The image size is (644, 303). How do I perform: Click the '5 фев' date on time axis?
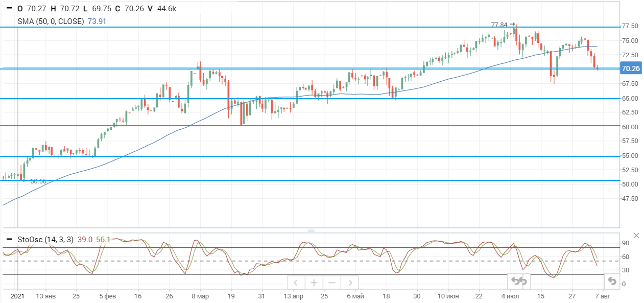tap(108, 296)
